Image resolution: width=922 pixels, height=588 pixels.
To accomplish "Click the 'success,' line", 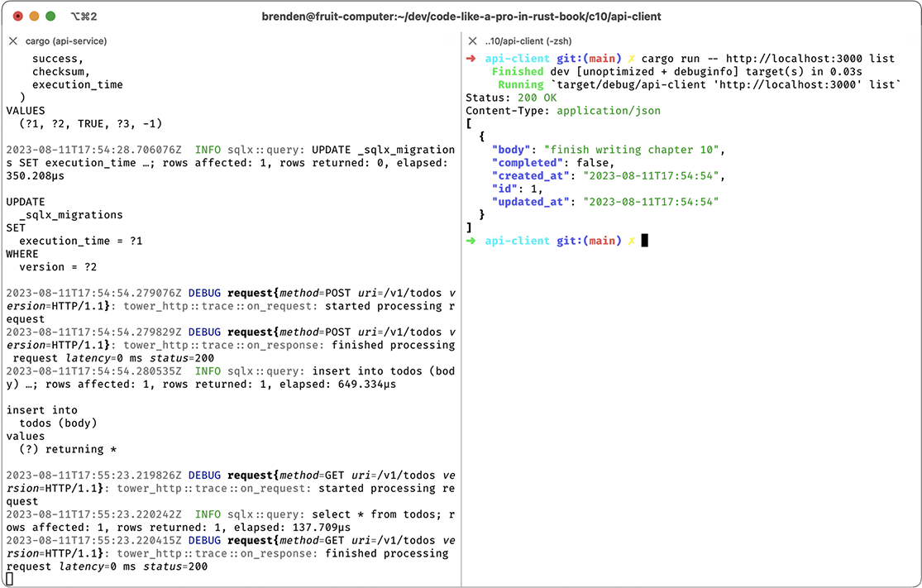I will pyautogui.click(x=58, y=59).
